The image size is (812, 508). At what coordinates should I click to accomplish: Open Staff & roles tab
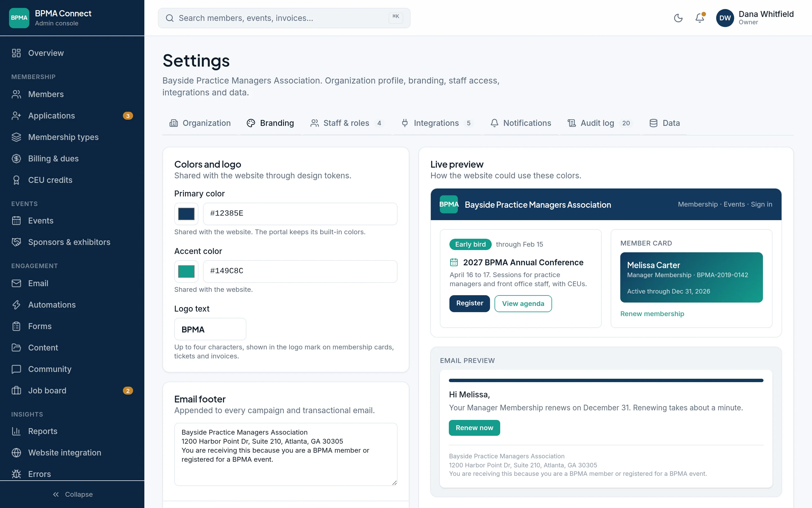point(347,123)
